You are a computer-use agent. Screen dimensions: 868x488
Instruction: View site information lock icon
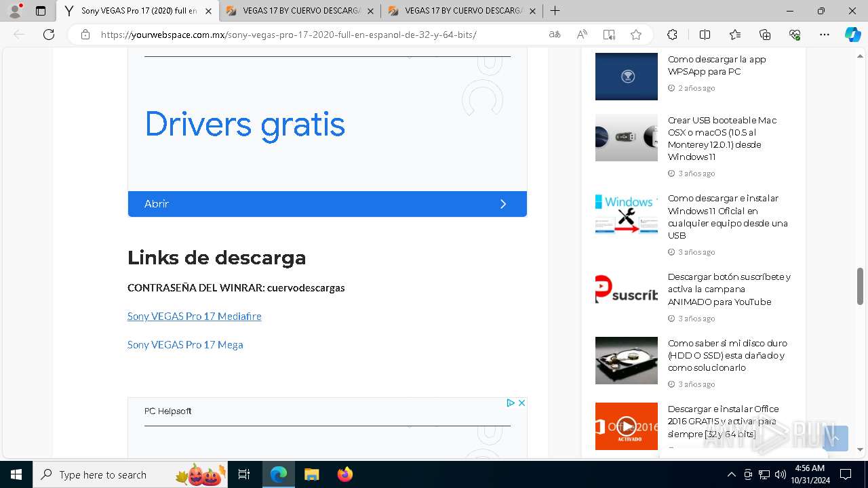coord(85,35)
